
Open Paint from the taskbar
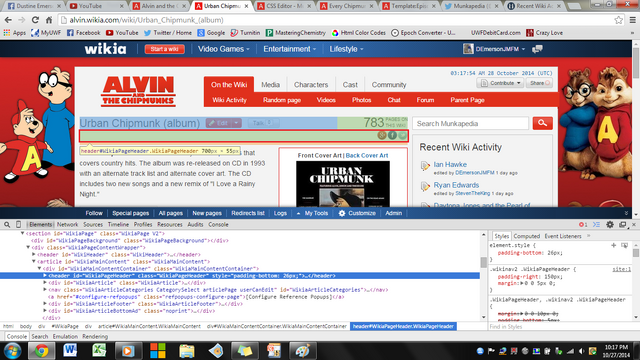(303, 351)
